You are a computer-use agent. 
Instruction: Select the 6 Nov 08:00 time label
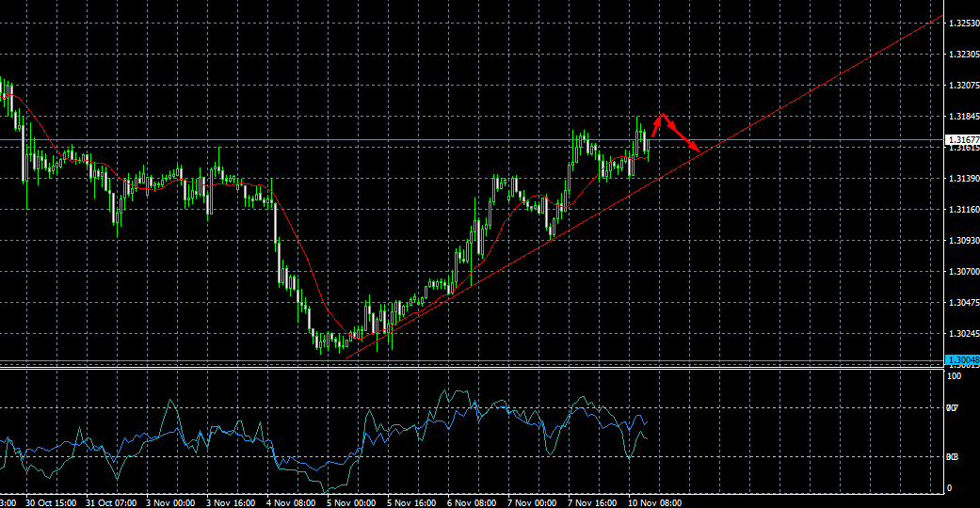[x=470, y=502]
